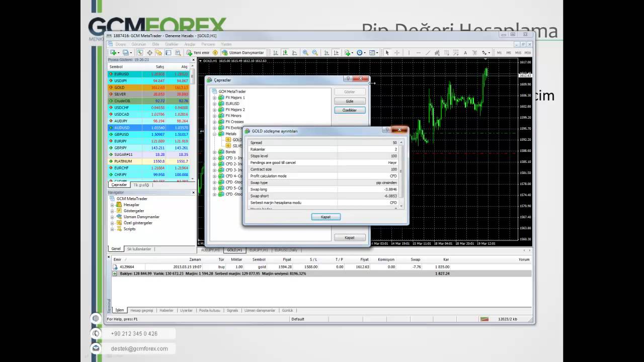Toggle the Navigator panel toolbar icon
This screenshot has height=362, width=644.
[x=159, y=53]
